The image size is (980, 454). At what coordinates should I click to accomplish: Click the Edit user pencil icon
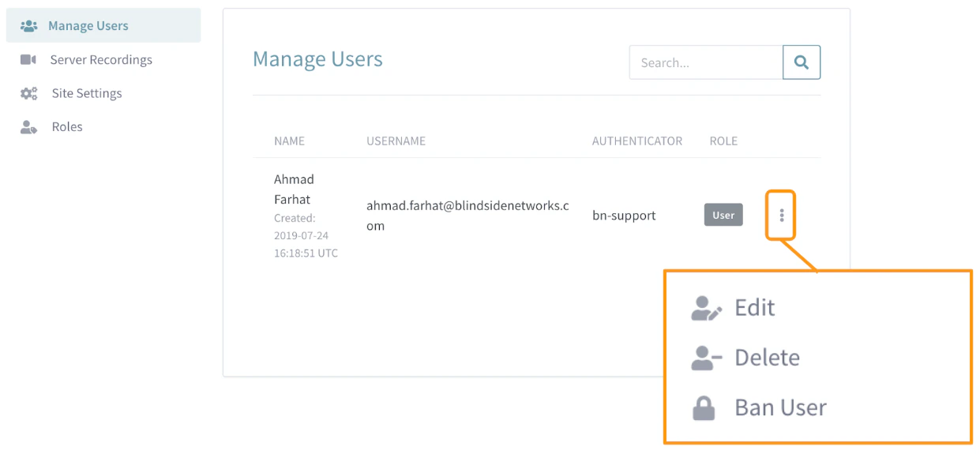point(706,308)
